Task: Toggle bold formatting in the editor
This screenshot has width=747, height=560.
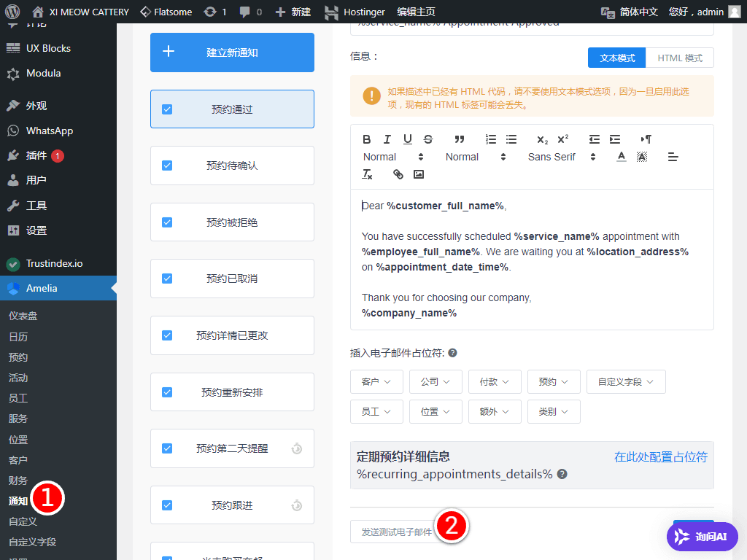Action: [367, 139]
